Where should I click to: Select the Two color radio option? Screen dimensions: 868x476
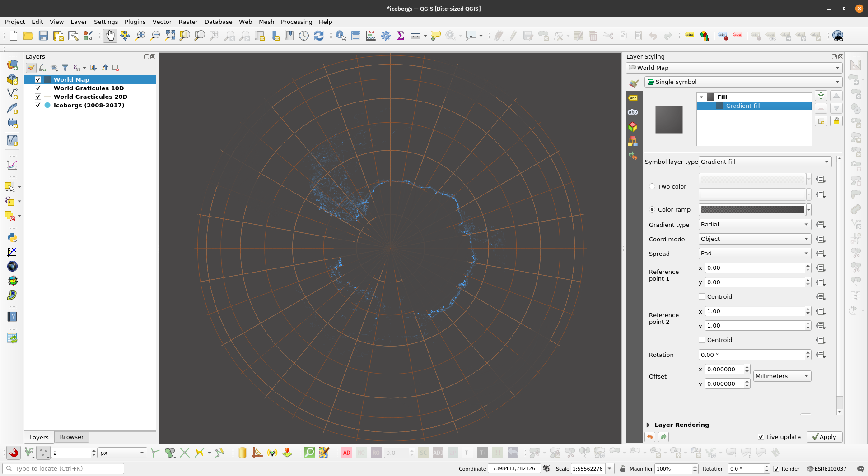652,186
